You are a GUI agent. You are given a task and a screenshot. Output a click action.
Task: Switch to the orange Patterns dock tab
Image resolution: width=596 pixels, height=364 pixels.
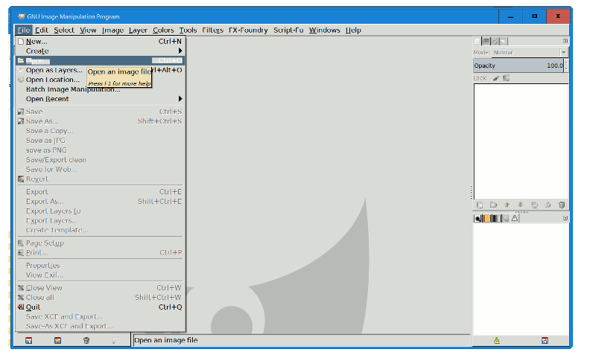tap(487, 219)
